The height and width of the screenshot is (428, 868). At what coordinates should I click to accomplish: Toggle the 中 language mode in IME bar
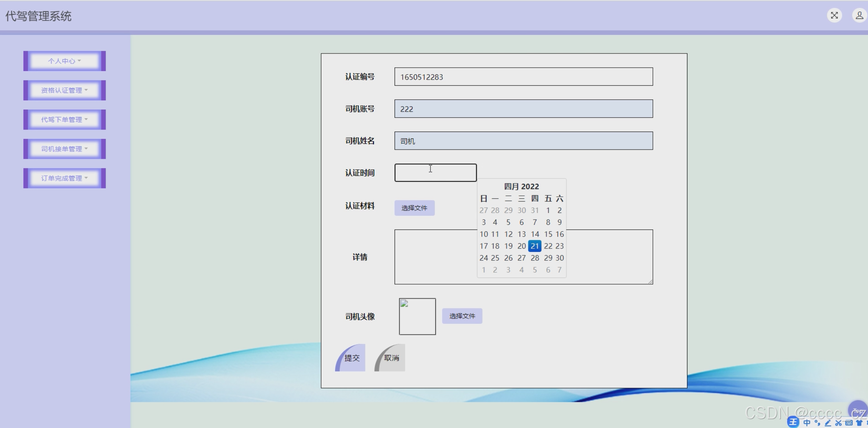tap(807, 423)
